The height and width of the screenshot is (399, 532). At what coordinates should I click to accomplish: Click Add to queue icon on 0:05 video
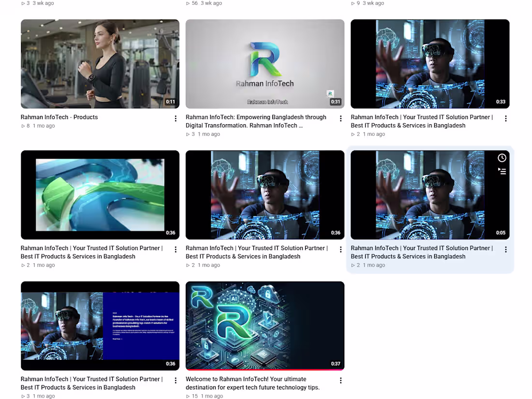click(x=502, y=171)
